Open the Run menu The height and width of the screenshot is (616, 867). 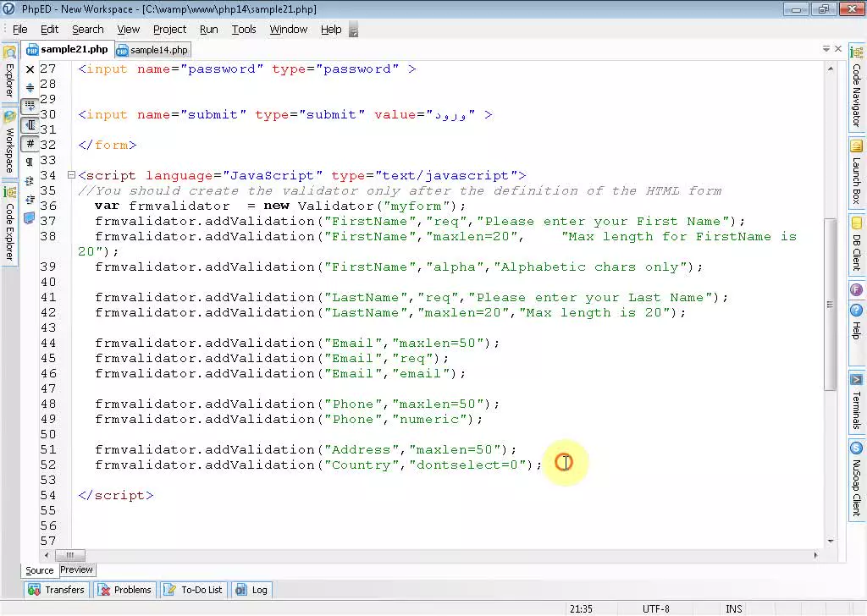pos(208,29)
